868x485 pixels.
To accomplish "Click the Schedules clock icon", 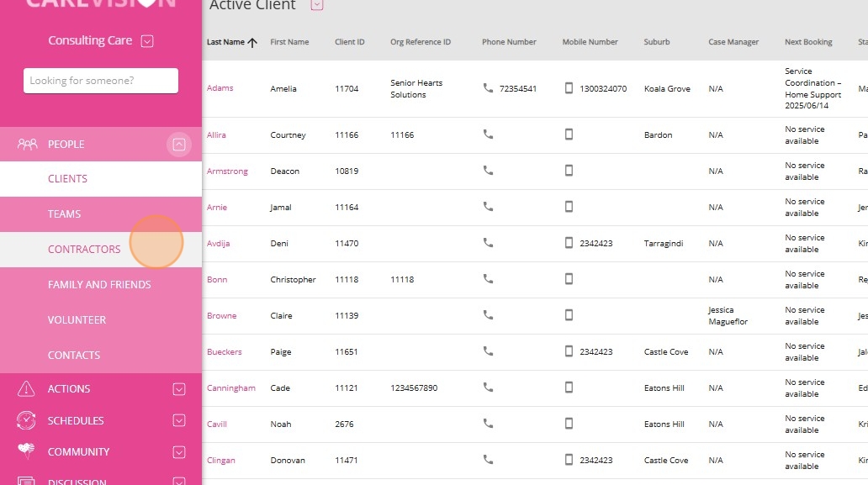I will [26, 420].
